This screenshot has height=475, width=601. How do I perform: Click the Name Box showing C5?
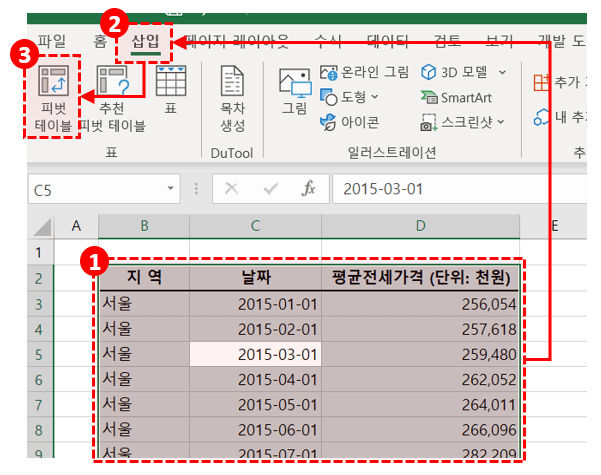[x=96, y=189]
